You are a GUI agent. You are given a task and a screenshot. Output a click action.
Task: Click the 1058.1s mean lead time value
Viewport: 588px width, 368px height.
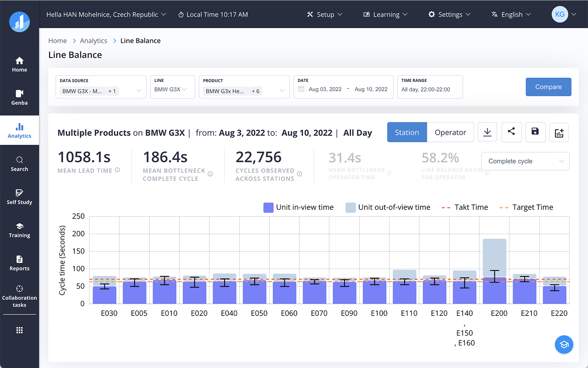click(x=84, y=157)
